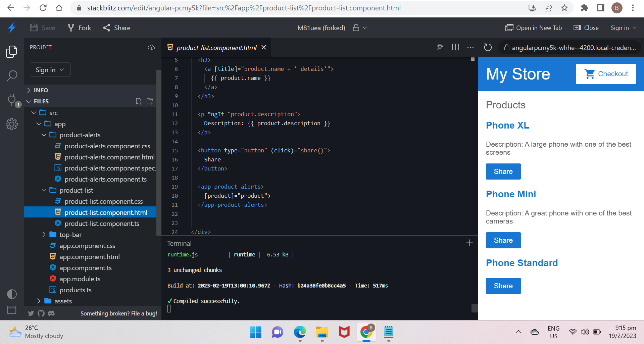Toggle the light/dark contrast theme
This screenshot has width=644, height=344.
click(x=12, y=294)
